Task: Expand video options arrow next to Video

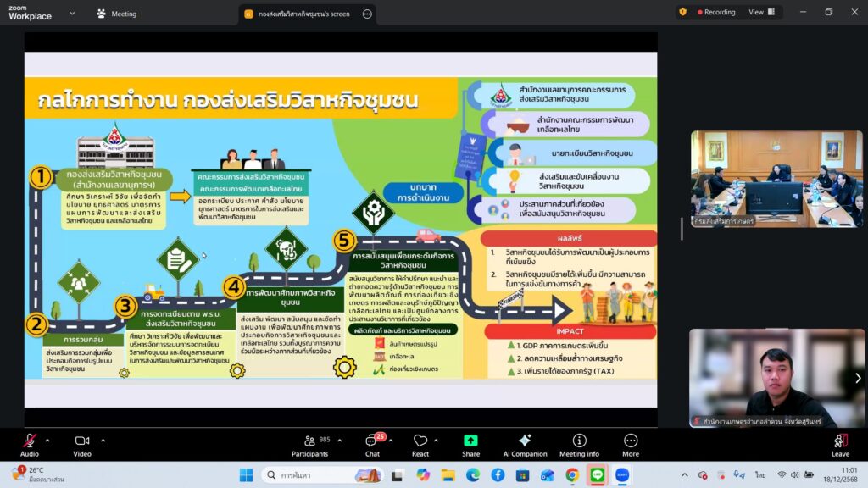Action: coord(103,440)
